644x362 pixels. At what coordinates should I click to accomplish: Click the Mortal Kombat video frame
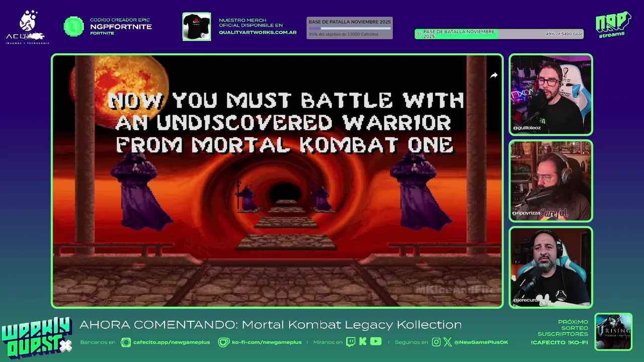tap(277, 181)
